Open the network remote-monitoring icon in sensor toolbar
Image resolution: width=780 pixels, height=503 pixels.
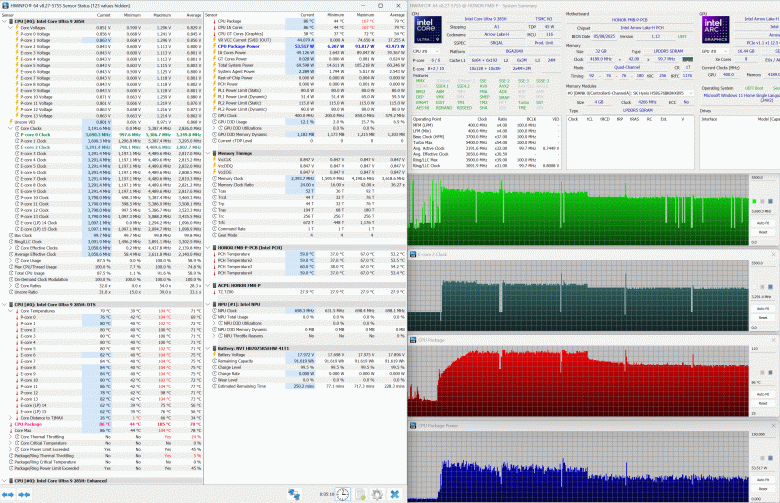click(294, 494)
